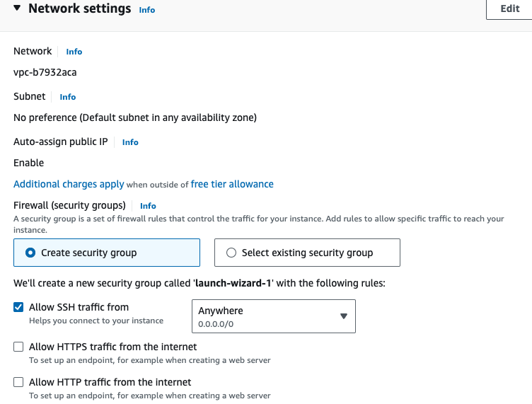Open Info link beside Network settings heading
The width and height of the screenshot is (532, 404).
[147, 10]
